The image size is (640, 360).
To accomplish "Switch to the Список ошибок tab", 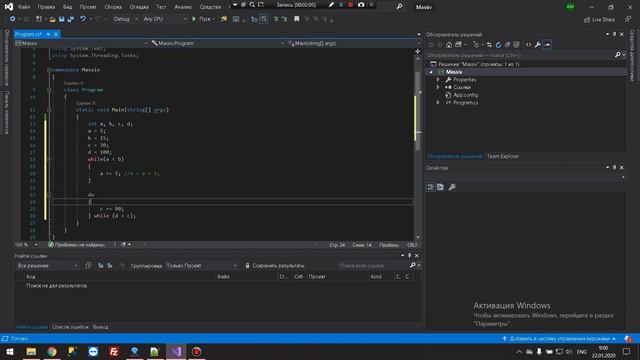I will click(x=70, y=327).
